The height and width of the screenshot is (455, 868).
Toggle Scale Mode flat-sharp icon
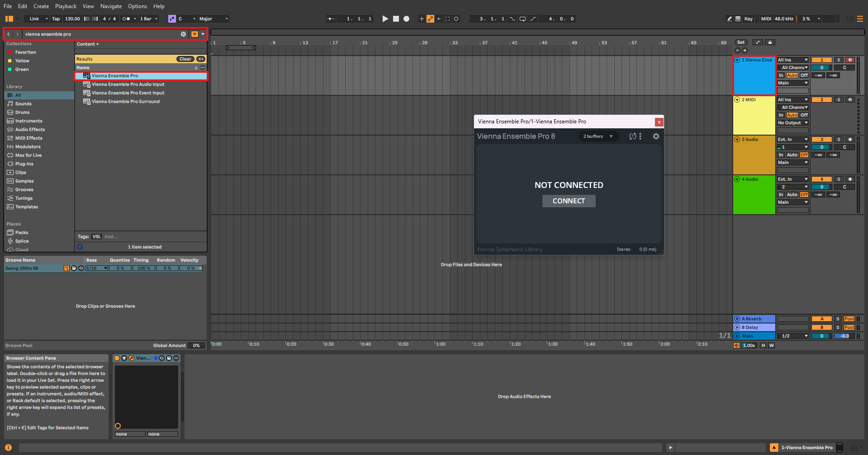[172, 19]
